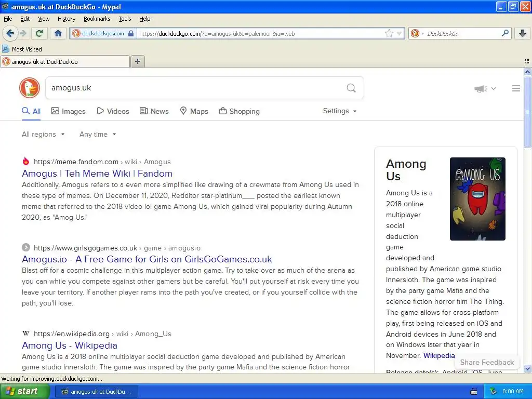
Task: Click the megaphone announcements icon
Action: [x=481, y=88]
